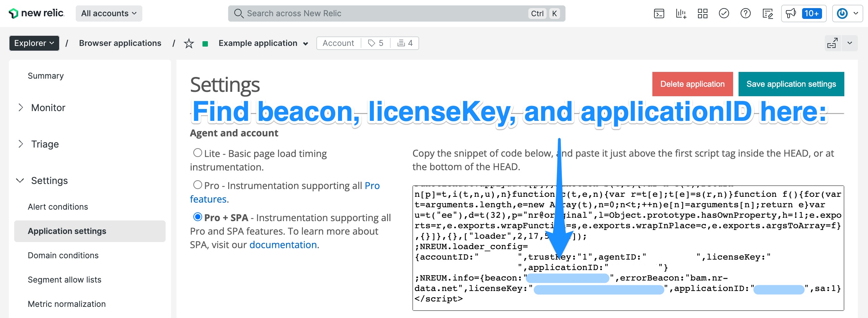This screenshot has height=318, width=868.
Task: Focus the Search across New Relic field
Action: (x=396, y=14)
